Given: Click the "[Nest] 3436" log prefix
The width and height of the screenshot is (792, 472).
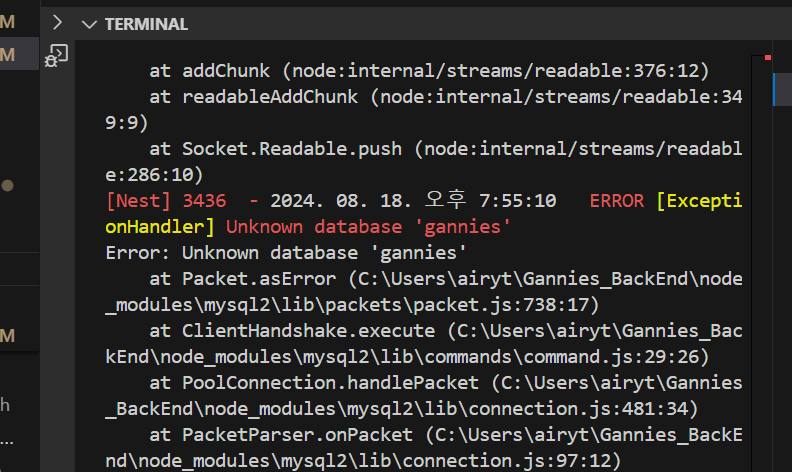Looking at the screenshot, I should click(x=166, y=201).
